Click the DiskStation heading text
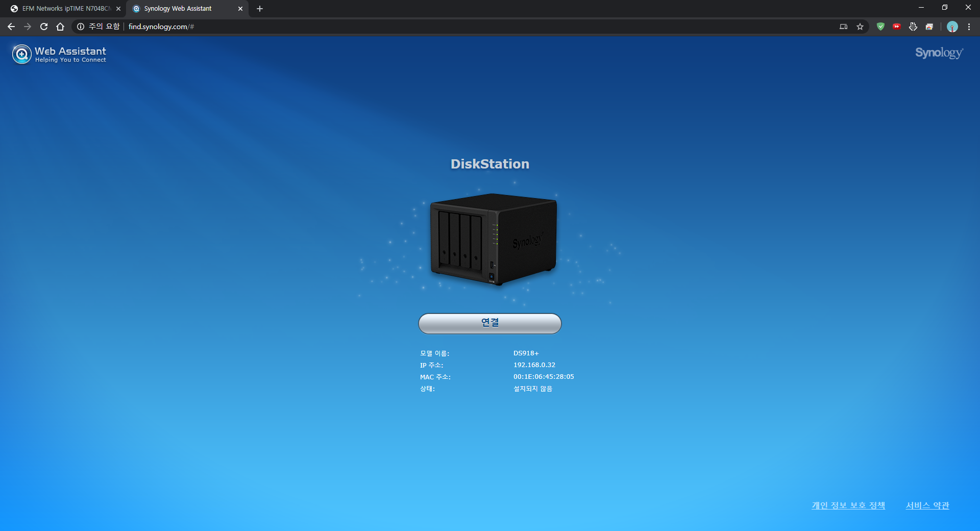 coord(490,164)
